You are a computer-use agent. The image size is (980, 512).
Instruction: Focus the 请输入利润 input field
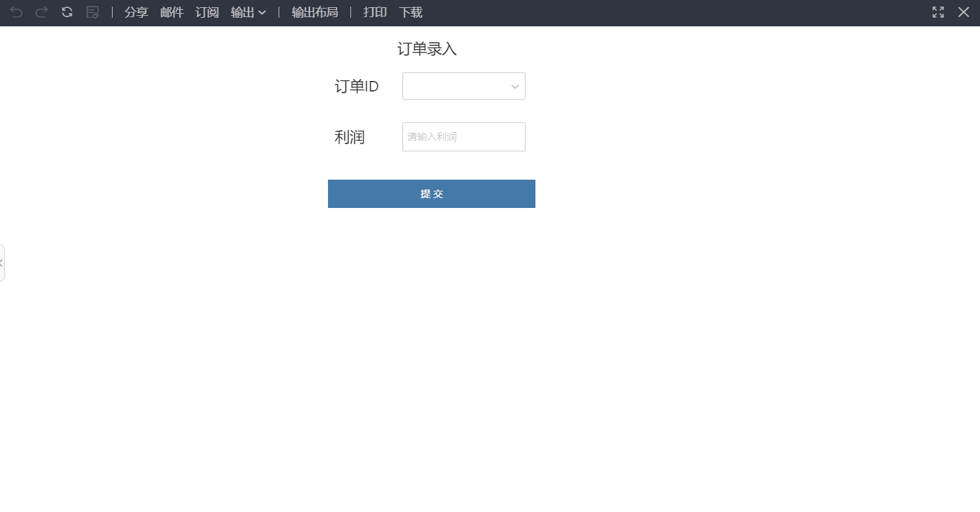pos(464,137)
